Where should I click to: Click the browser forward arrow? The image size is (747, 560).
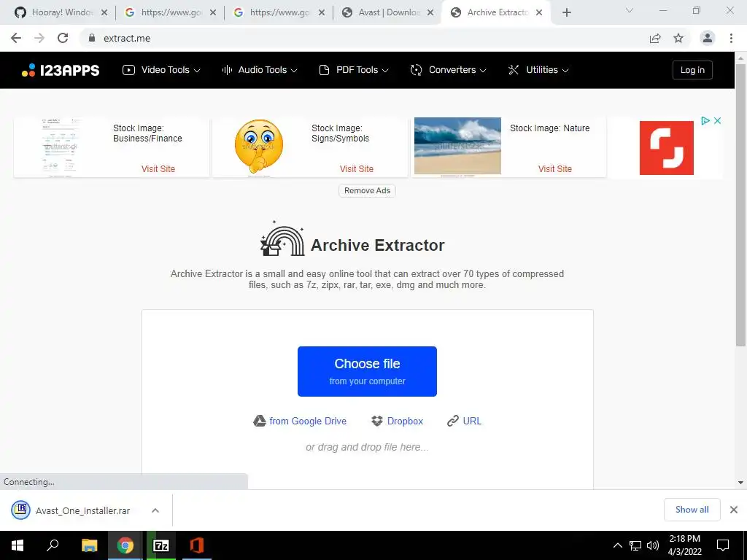pyautogui.click(x=39, y=38)
